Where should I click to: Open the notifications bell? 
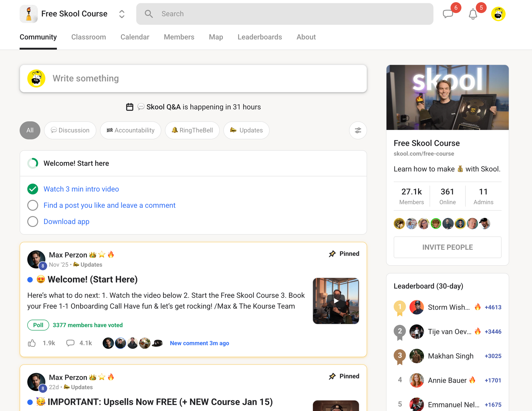pyautogui.click(x=473, y=14)
